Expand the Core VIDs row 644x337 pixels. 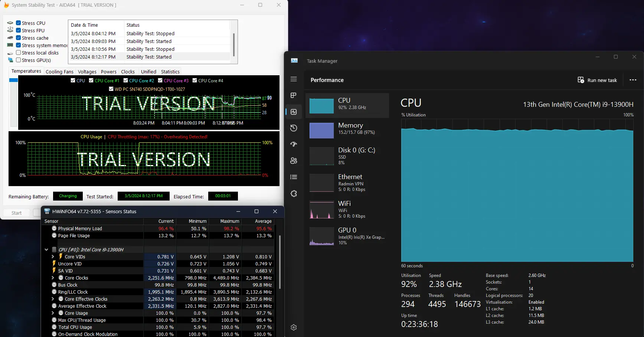[x=53, y=257]
